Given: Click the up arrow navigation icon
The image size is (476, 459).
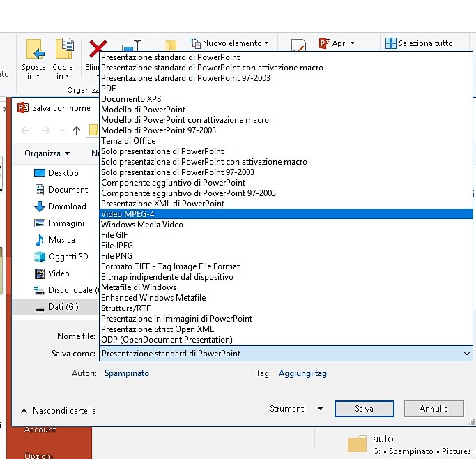Looking at the screenshot, I should [77, 130].
